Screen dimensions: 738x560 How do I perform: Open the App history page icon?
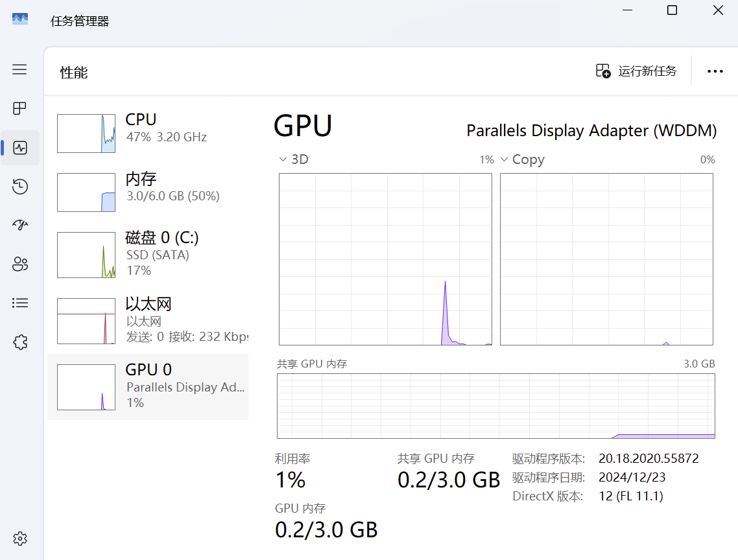(19, 187)
